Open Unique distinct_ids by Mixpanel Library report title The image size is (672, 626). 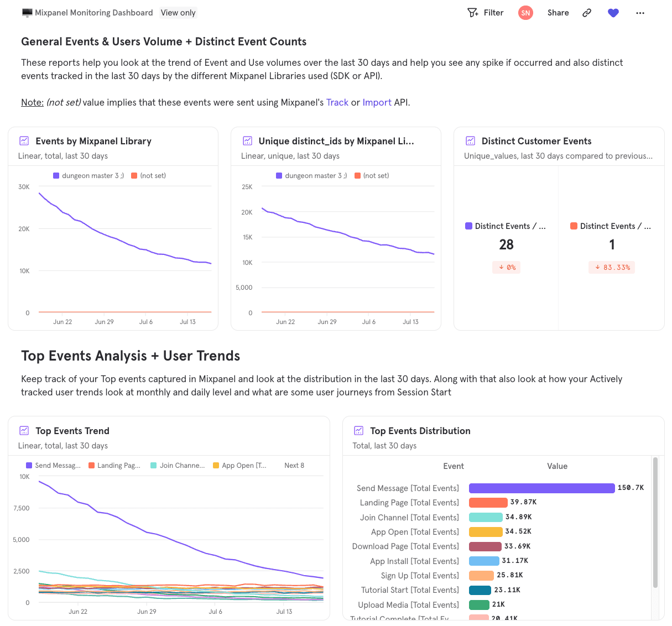[x=336, y=141]
